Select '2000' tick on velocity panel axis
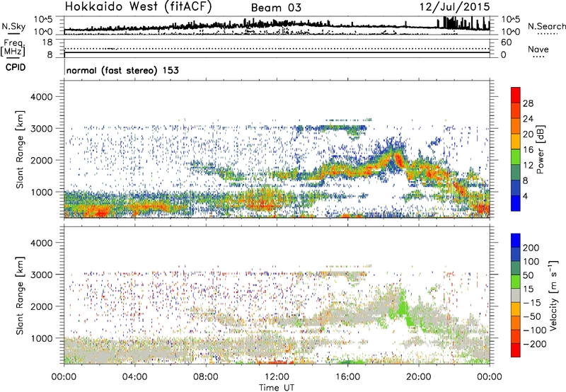The image size is (566, 392). click(x=41, y=306)
